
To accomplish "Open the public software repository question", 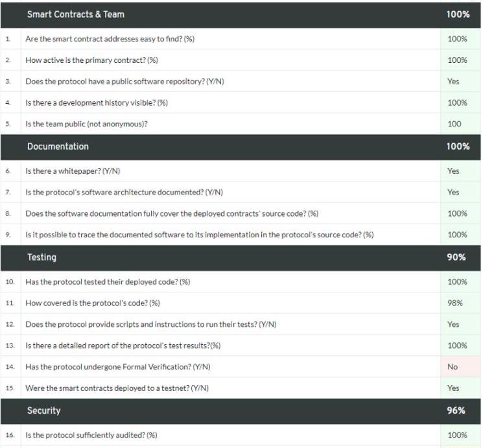I will pos(124,82).
